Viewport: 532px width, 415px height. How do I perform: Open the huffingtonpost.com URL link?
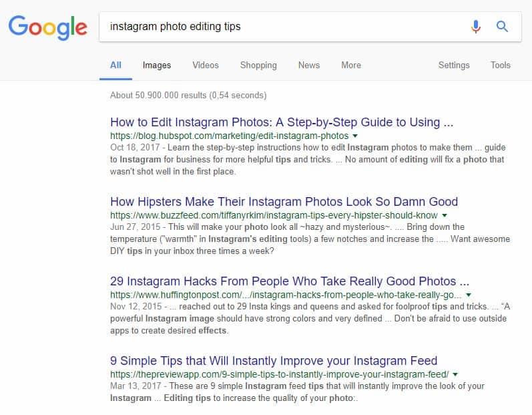(x=286, y=295)
